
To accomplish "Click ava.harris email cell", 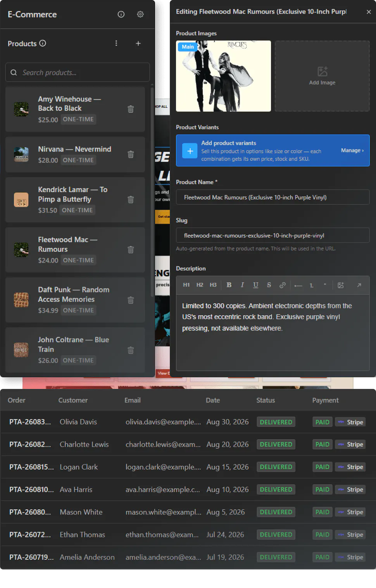I will click(x=163, y=489).
